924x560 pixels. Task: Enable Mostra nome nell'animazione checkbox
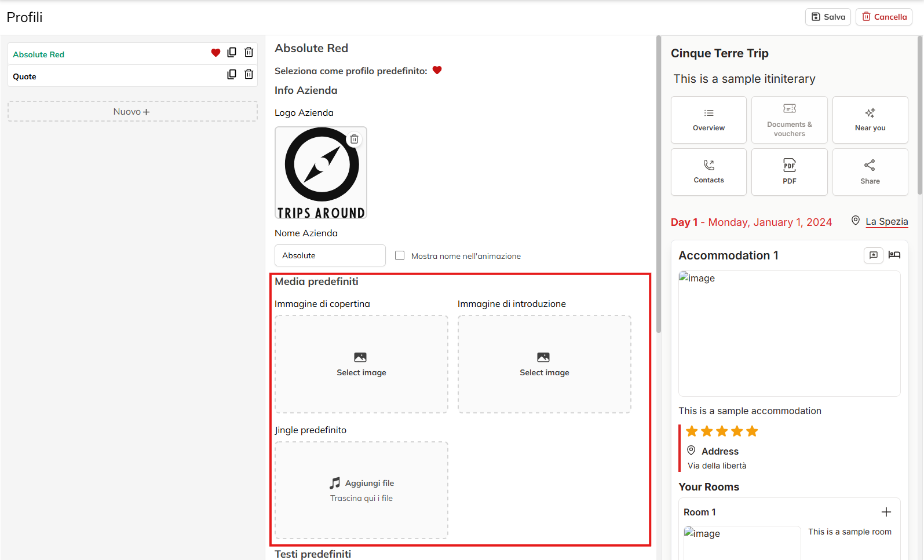(x=400, y=255)
